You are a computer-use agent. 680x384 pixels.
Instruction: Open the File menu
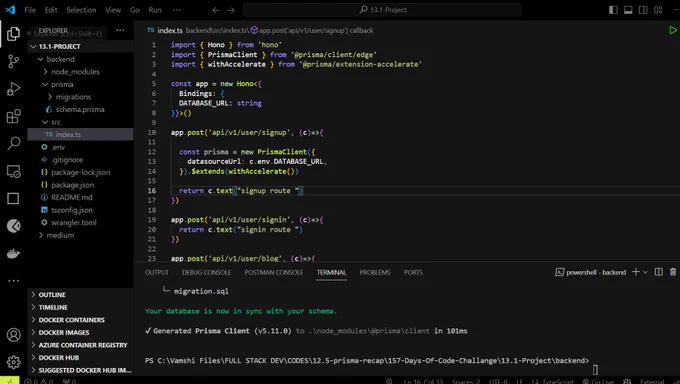pos(30,10)
